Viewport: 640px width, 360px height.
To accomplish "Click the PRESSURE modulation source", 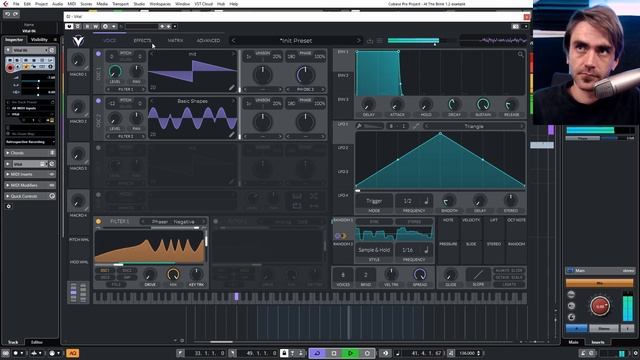I will click(448, 244).
